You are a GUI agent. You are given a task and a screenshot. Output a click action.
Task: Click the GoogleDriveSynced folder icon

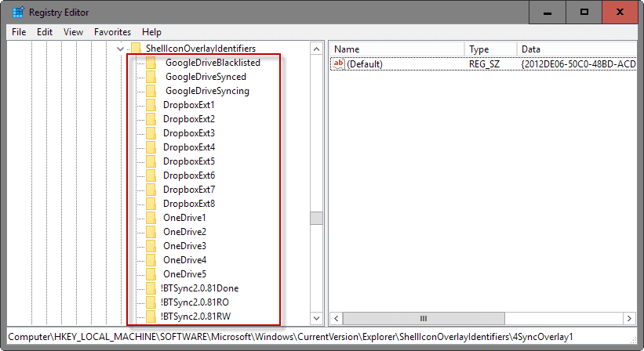151,77
